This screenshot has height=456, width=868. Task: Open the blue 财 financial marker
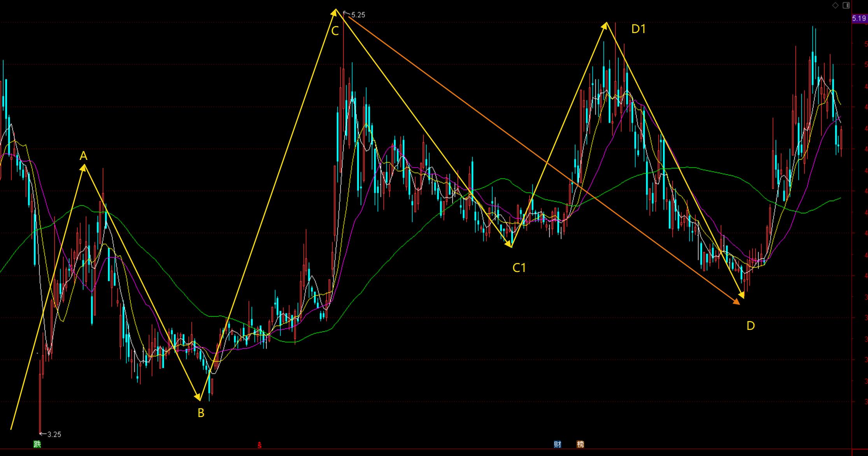pos(558,444)
